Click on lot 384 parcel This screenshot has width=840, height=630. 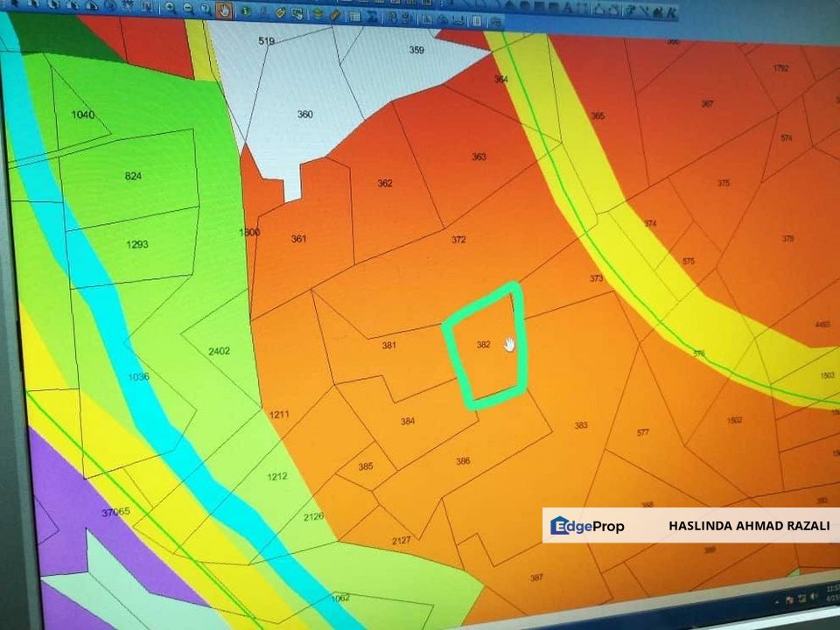[408, 421]
